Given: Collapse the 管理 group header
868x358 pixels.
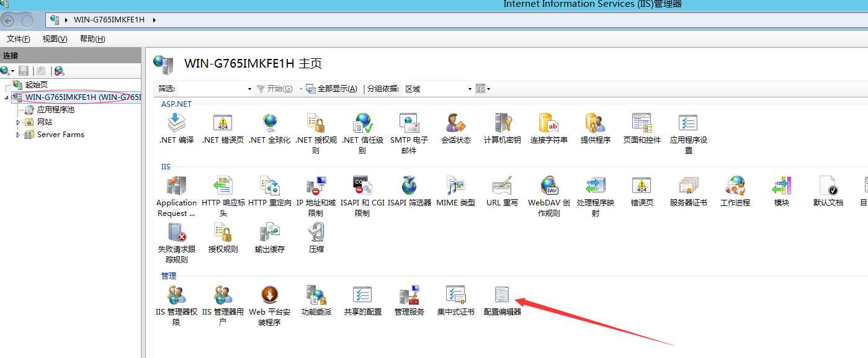Looking at the screenshot, I should 169,275.
